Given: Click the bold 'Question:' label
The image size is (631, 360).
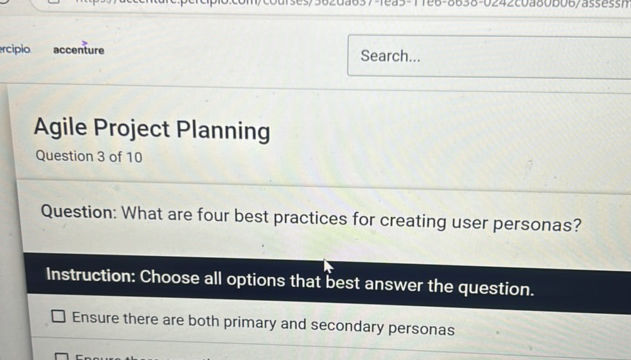Looking at the screenshot, I should 78,212.
